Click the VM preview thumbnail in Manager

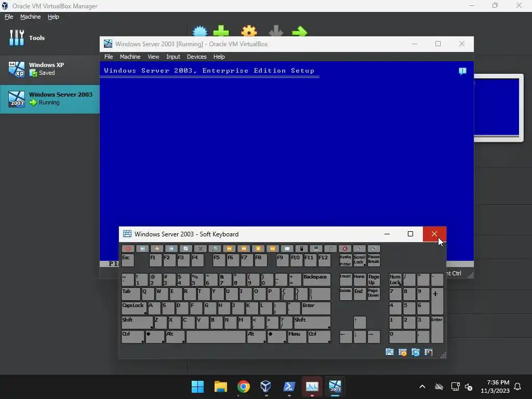(x=498, y=108)
